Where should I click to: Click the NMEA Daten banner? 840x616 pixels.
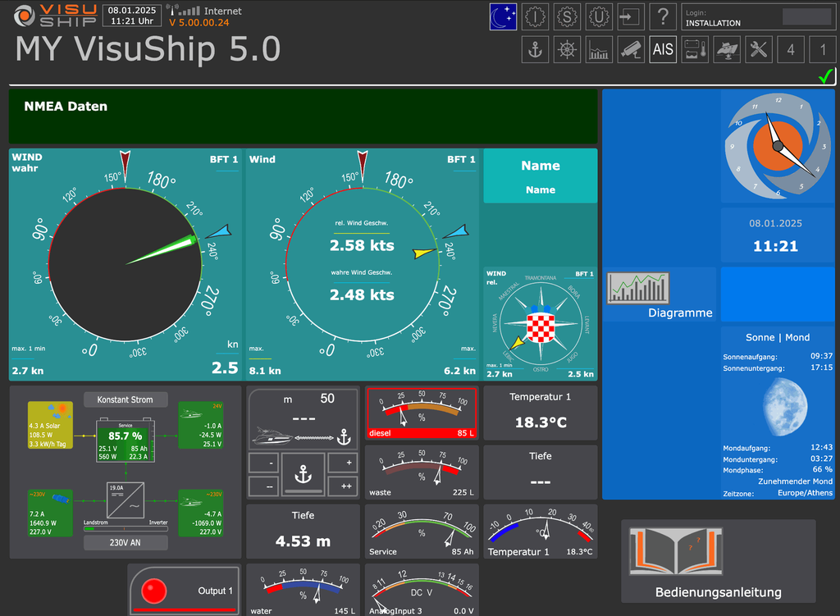[x=304, y=116]
